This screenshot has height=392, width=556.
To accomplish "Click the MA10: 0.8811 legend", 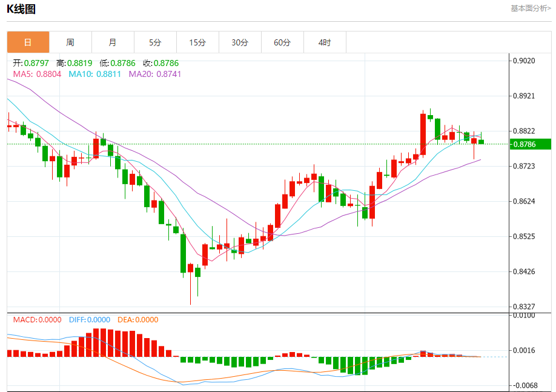I will (x=94, y=74).
